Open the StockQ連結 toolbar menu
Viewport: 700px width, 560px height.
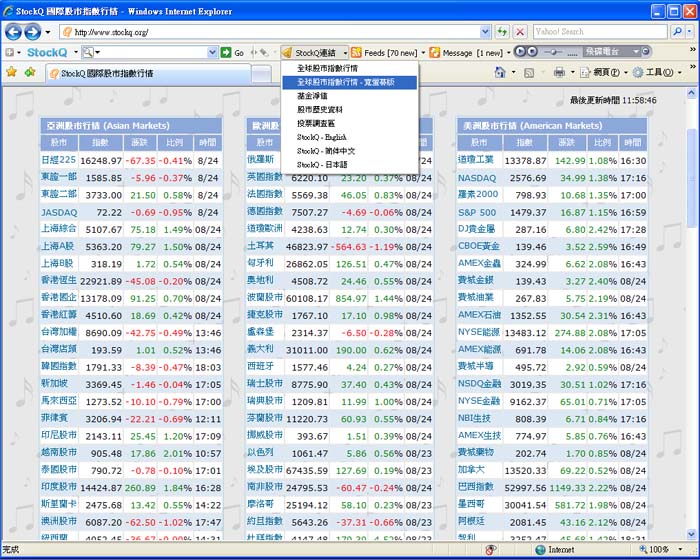click(x=315, y=53)
